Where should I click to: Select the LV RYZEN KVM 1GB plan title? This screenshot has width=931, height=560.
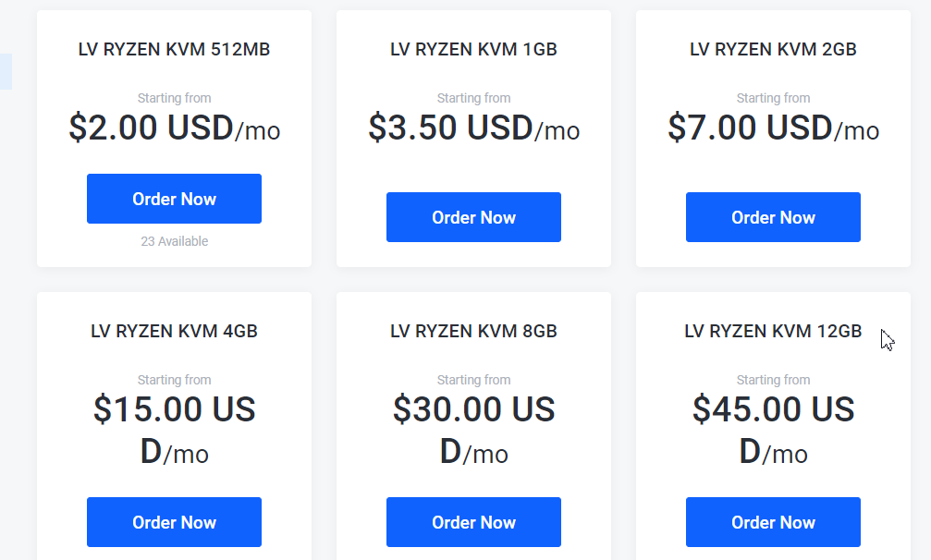point(473,49)
